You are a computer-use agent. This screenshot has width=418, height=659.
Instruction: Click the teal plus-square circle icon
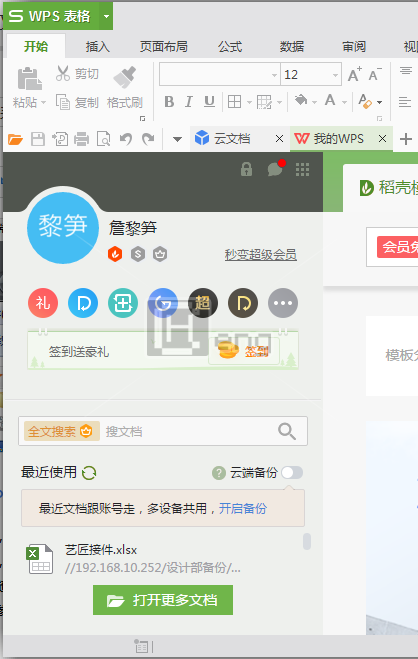click(123, 303)
